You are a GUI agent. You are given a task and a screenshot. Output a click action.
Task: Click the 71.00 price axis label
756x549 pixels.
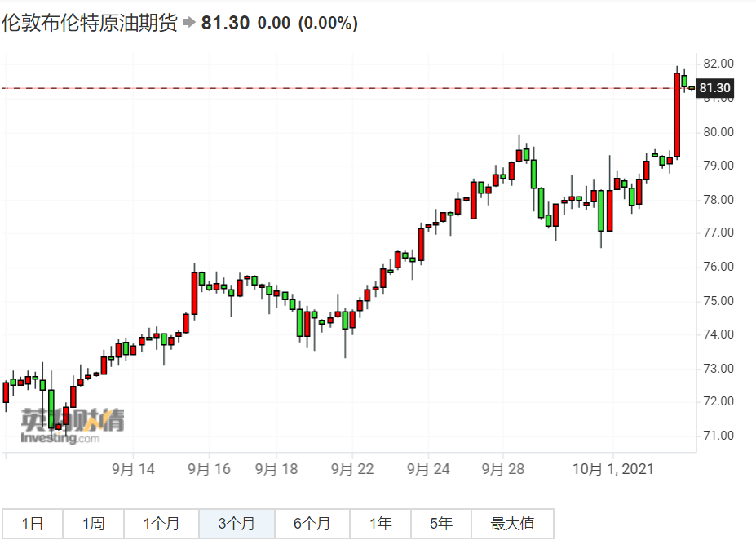718,436
